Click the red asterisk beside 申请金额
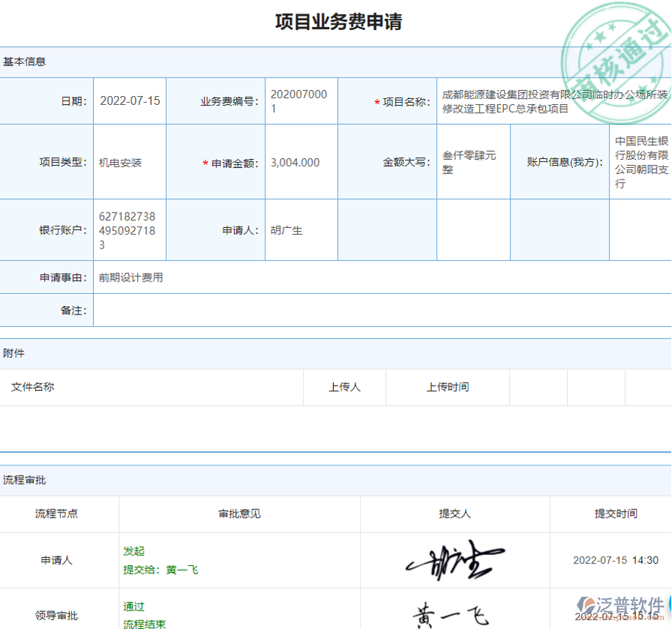Viewport: 672px width, 629px height. [205, 162]
